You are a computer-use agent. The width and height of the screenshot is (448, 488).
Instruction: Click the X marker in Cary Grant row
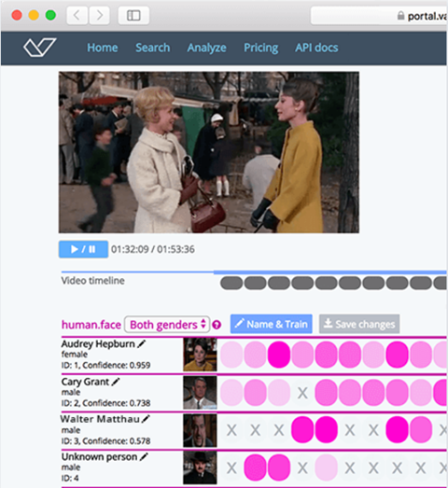tap(302, 393)
